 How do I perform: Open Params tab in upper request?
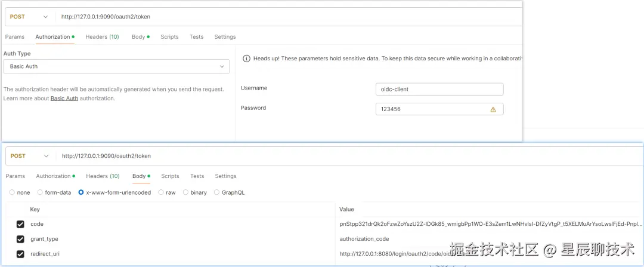(x=15, y=36)
